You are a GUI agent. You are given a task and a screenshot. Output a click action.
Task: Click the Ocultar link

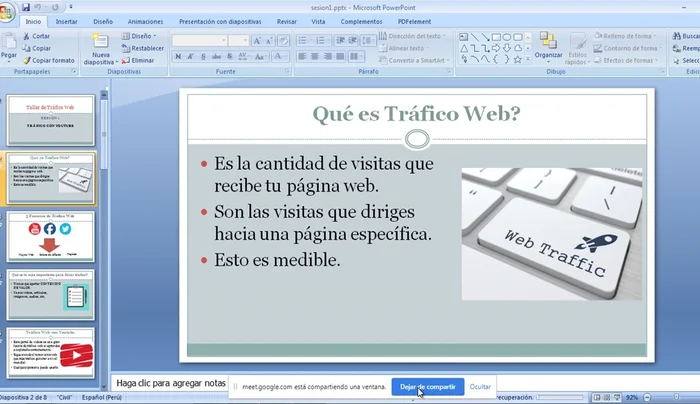pos(481,387)
